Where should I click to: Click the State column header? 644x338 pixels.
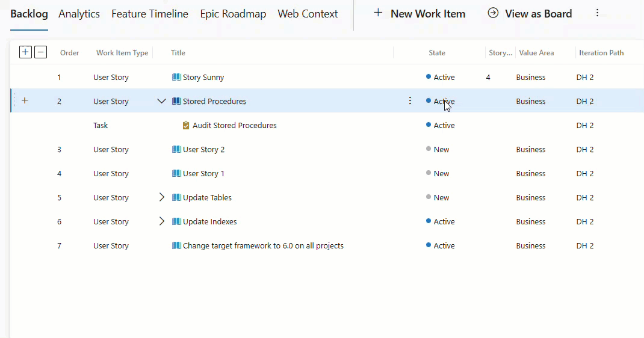click(437, 53)
